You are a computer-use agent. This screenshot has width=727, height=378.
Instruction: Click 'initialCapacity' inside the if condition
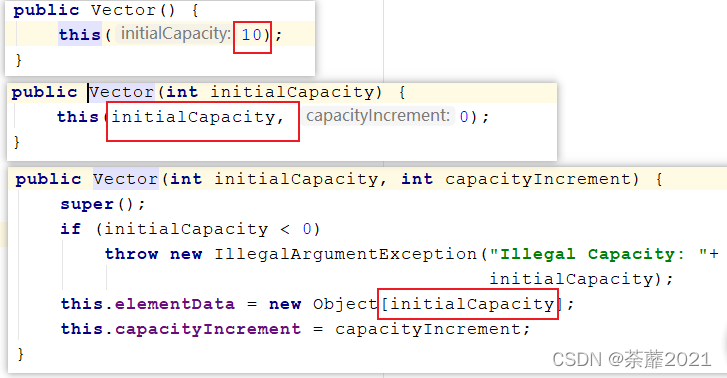tap(186, 229)
